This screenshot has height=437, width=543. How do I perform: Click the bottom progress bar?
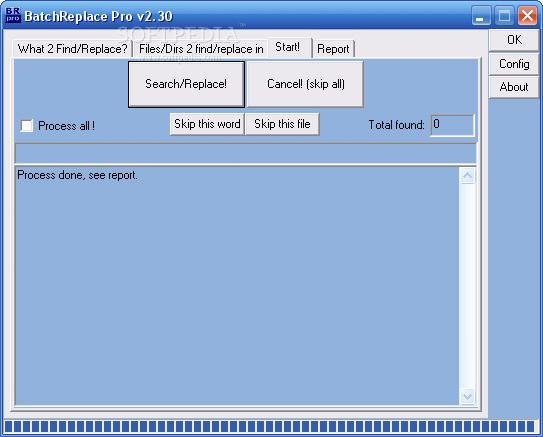(x=269, y=426)
